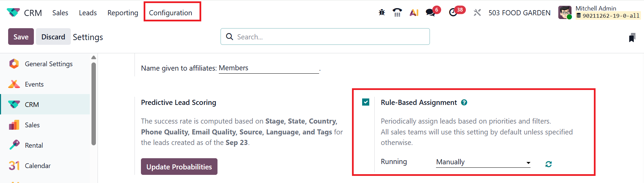Open the AI assistant icon

pos(414,13)
